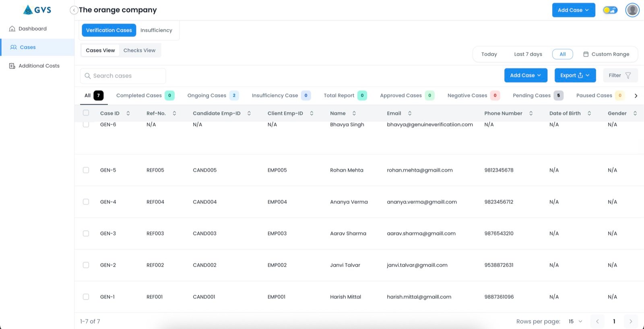
Task: Filter by Today date range
Action: pos(489,54)
